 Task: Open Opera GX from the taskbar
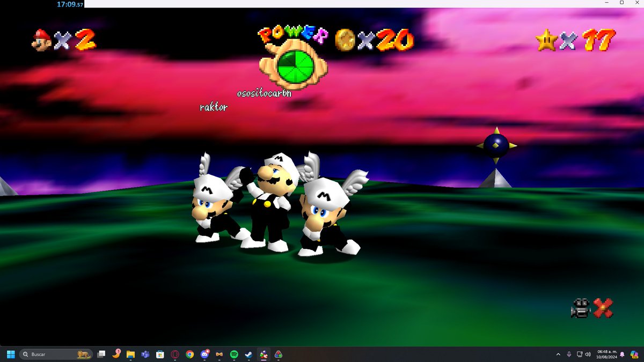click(175, 354)
